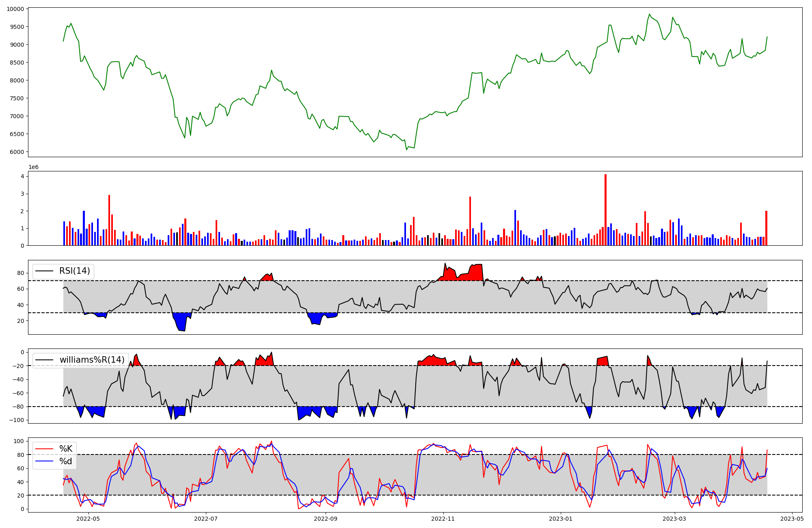Select the 2022-07 date tick label
The height and width of the screenshot is (528, 812).
click(x=206, y=519)
